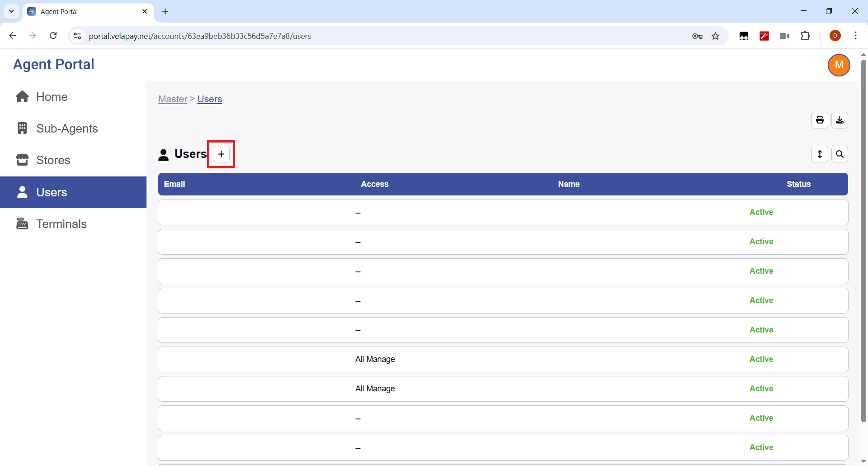Sort by Status column header

coord(798,184)
